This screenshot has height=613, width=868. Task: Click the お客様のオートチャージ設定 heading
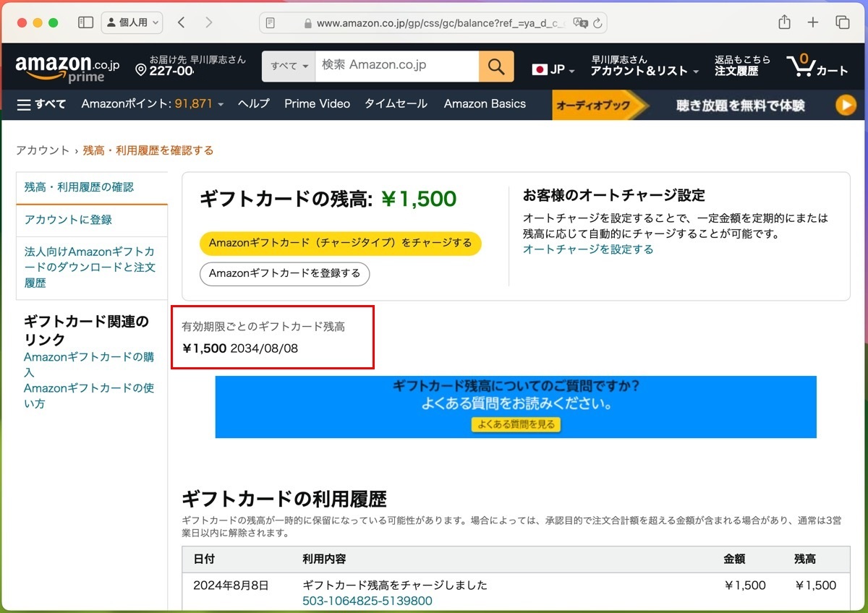click(613, 195)
